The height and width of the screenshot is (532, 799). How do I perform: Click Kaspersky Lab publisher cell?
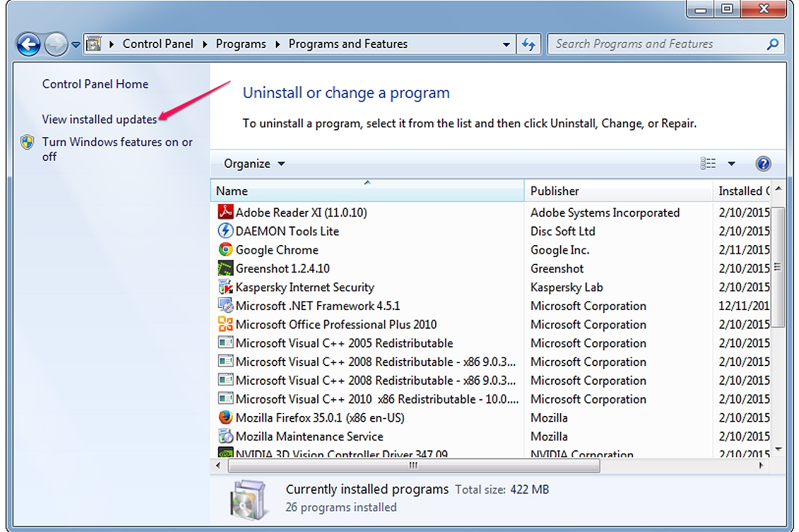click(x=566, y=287)
